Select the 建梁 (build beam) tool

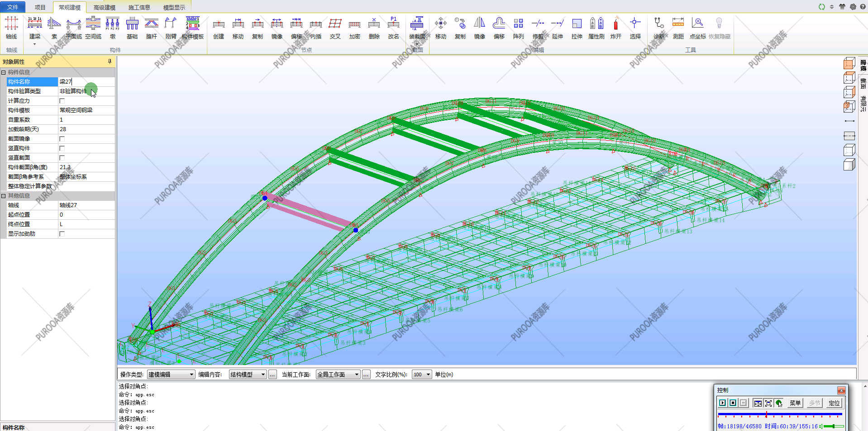(34, 27)
